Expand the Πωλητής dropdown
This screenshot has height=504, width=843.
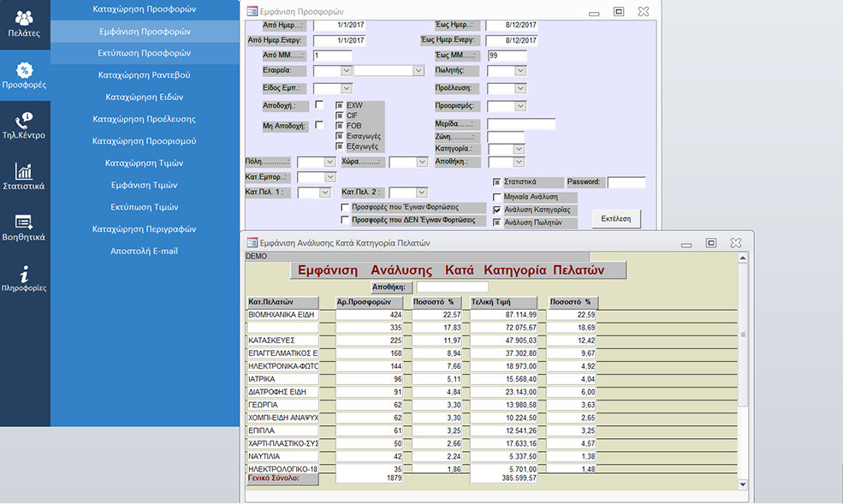[519, 70]
